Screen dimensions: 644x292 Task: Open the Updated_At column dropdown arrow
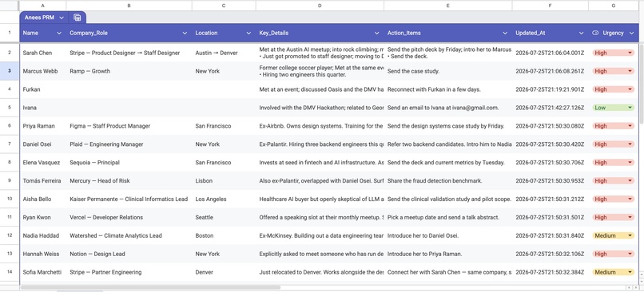[x=581, y=34]
